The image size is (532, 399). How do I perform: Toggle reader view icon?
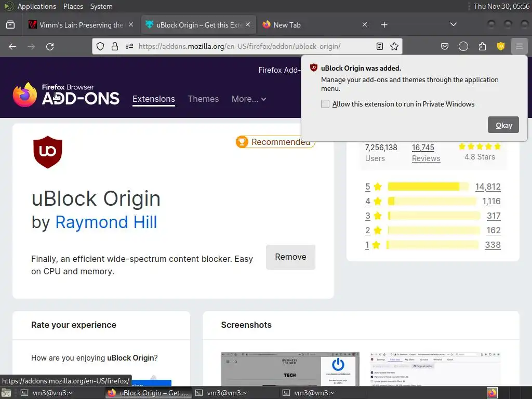[380, 46]
